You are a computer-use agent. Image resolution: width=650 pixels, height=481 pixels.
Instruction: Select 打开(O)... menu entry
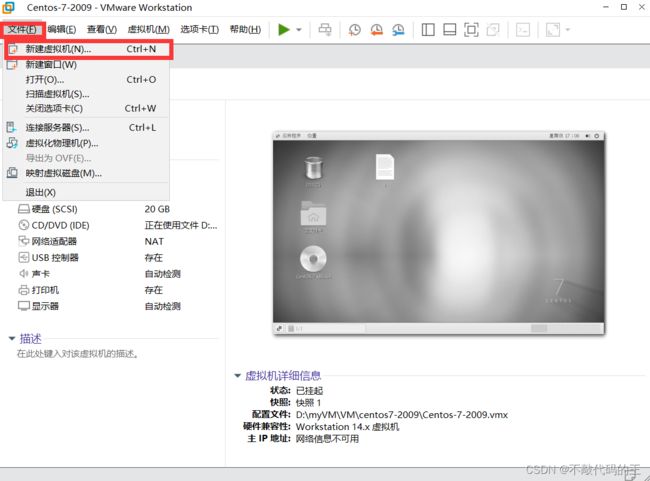coord(86,80)
